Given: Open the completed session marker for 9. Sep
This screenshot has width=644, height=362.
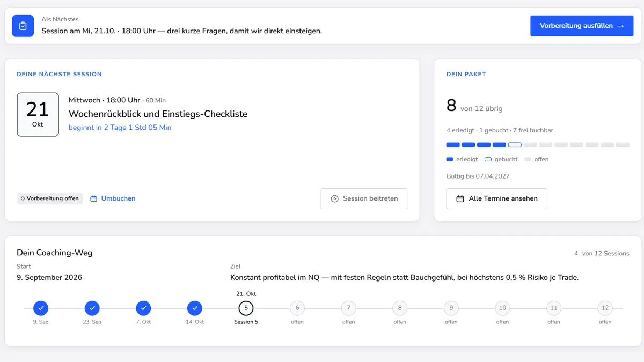Looking at the screenshot, I should pyautogui.click(x=41, y=308).
